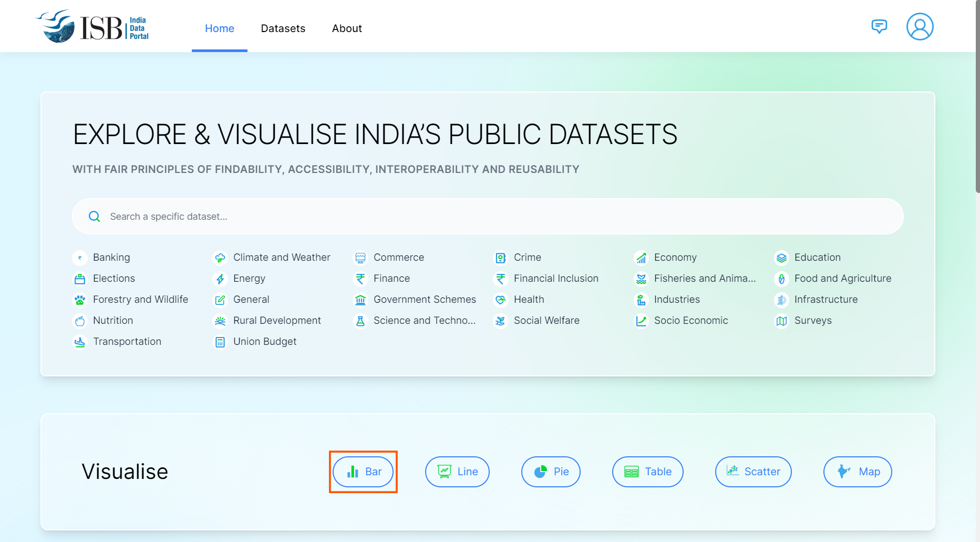
Task: Go to the Home tab
Action: 220,28
